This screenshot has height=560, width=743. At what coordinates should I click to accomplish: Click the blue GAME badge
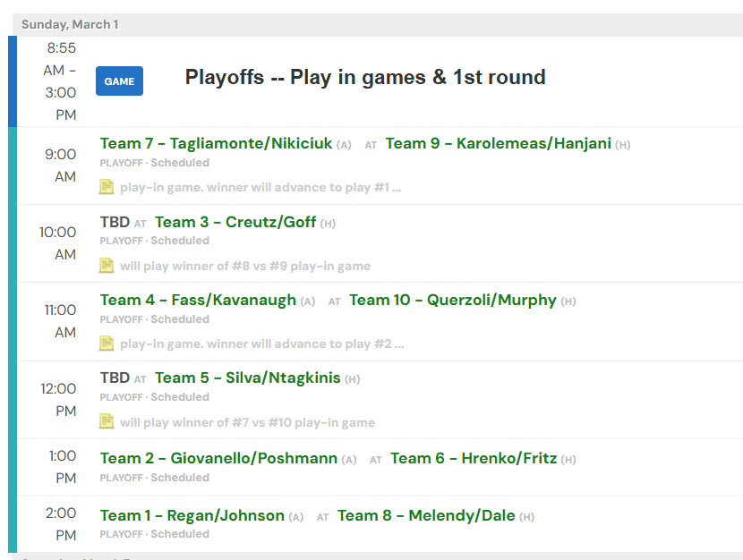[119, 81]
